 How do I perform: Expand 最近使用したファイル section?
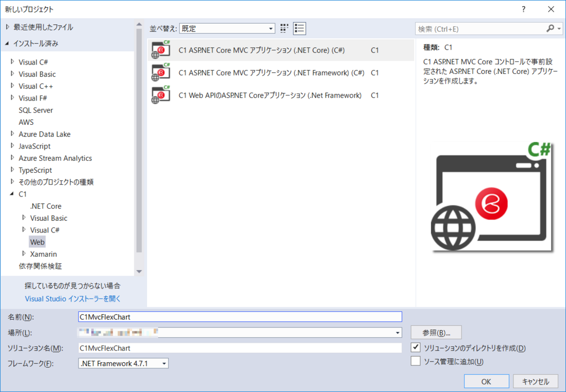tap(8, 27)
